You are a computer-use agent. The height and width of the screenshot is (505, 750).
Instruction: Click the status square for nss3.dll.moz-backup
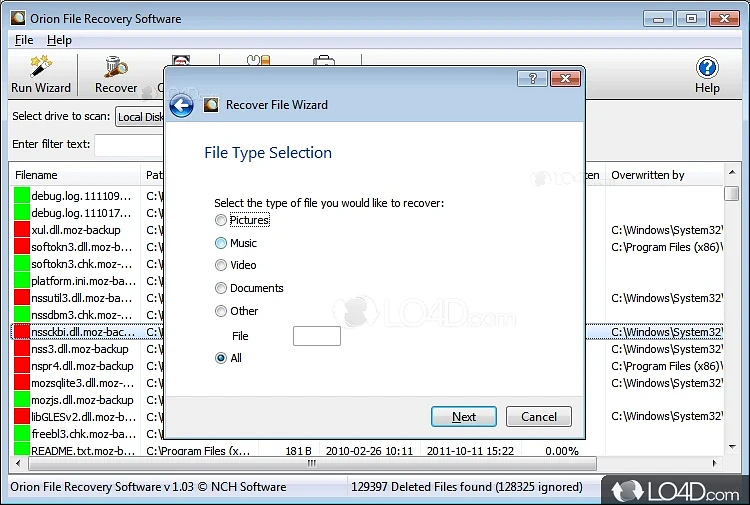click(x=22, y=349)
